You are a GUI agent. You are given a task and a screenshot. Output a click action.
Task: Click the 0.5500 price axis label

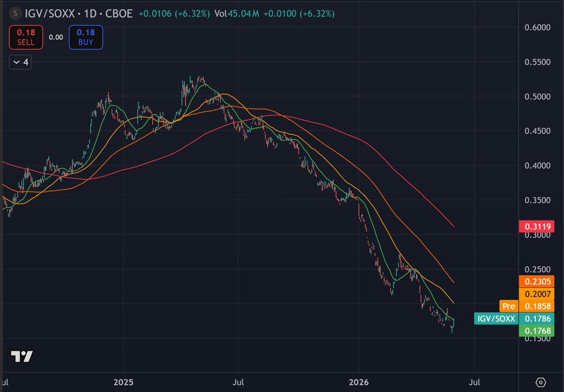pos(537,62)
